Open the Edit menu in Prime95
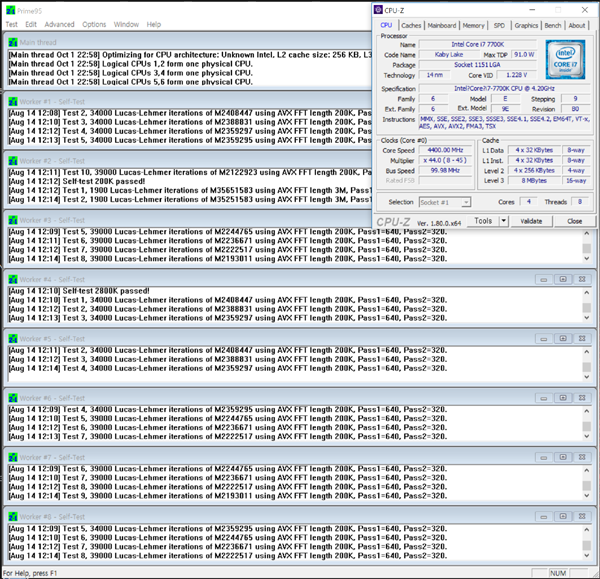600x579 pixels. pos(31,24)
